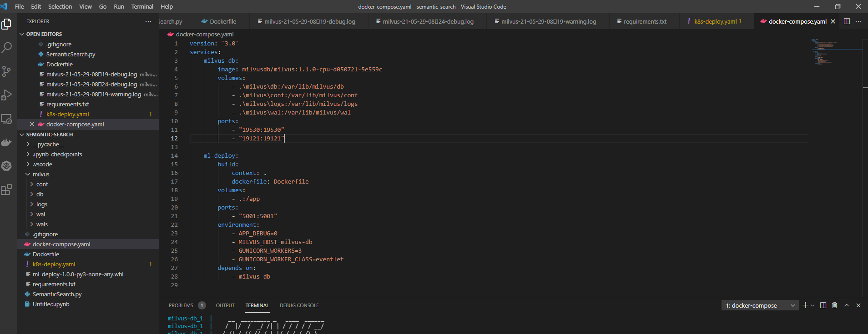Show the Debug Console panel tab

tap(299, 305)
